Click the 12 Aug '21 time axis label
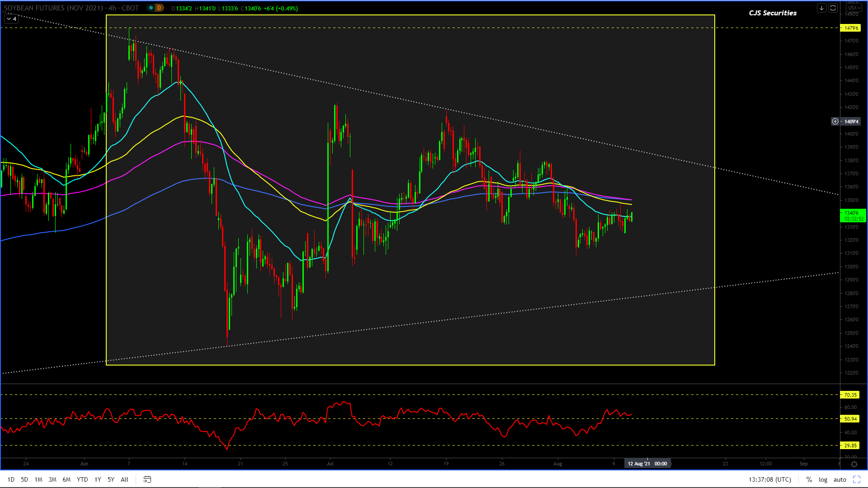The height and width of the screenshot is (488, 868). [x=646, y=464]
